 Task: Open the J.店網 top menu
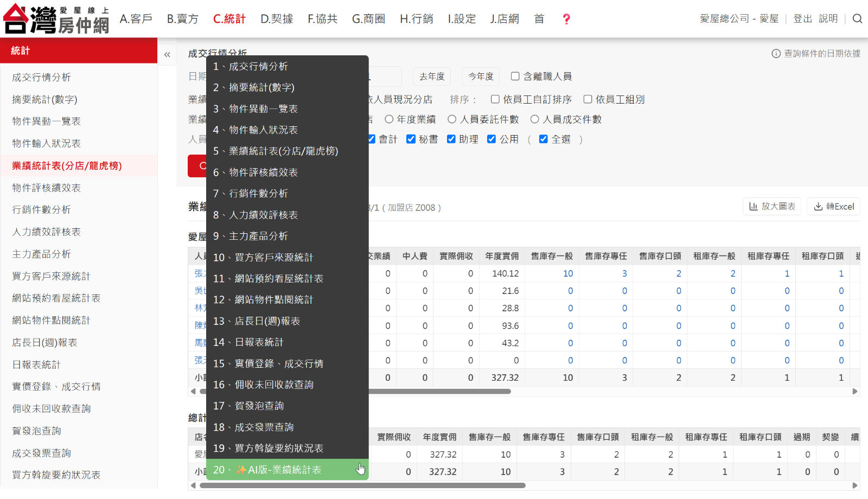tap(505, 19)
